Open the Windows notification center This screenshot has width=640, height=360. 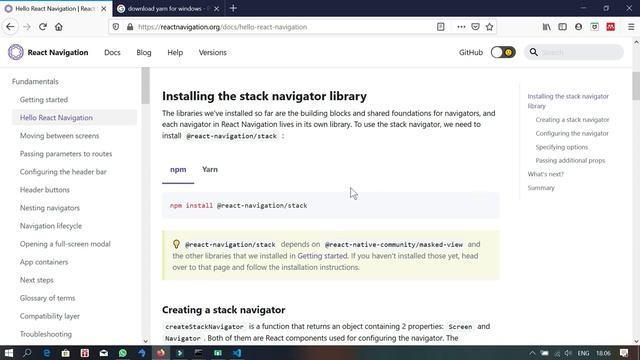pyautogui.click(x=624, y=353)
